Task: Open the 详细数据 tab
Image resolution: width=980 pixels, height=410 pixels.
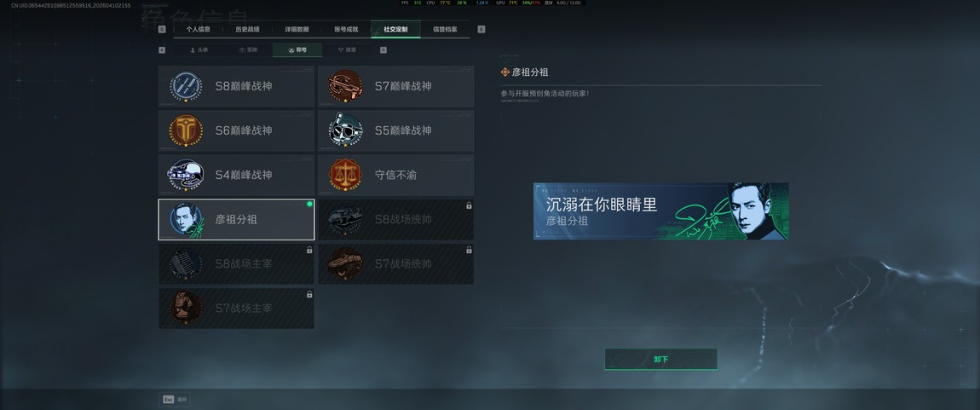Action: point(297,29)
